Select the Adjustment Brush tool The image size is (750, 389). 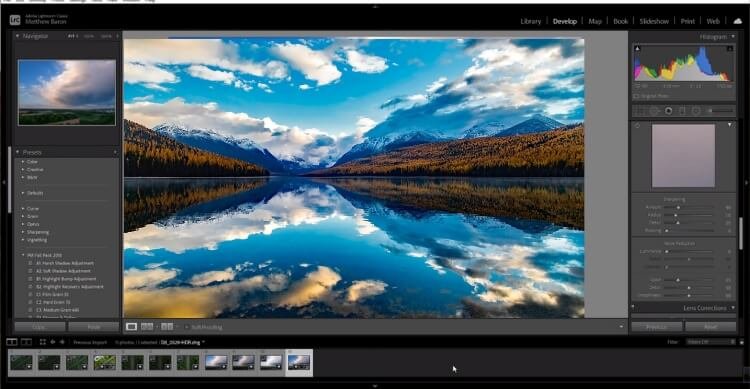tap(721, 111)
